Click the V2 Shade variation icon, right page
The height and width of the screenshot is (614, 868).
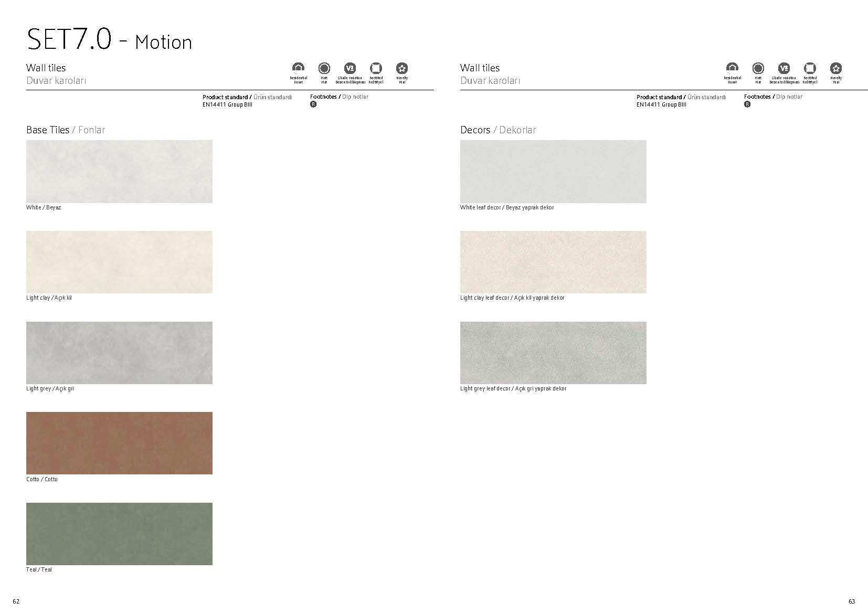pos(784,68)
